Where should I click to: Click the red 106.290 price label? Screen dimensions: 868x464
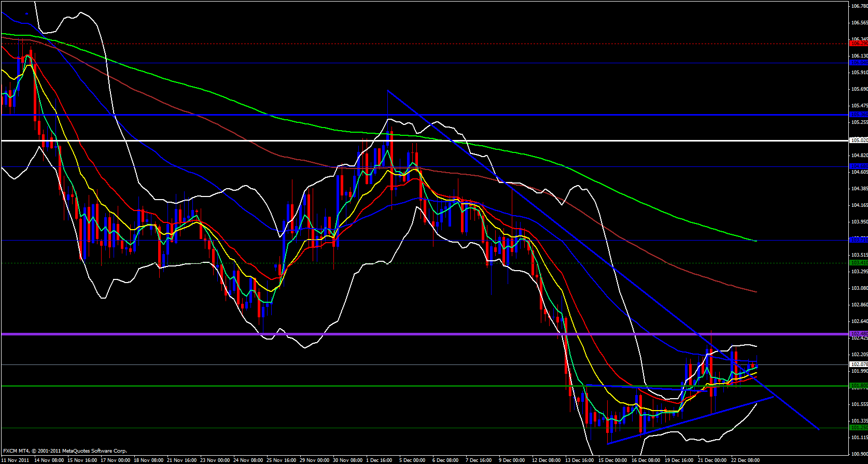pyautogui.click(x=859, y=44)
